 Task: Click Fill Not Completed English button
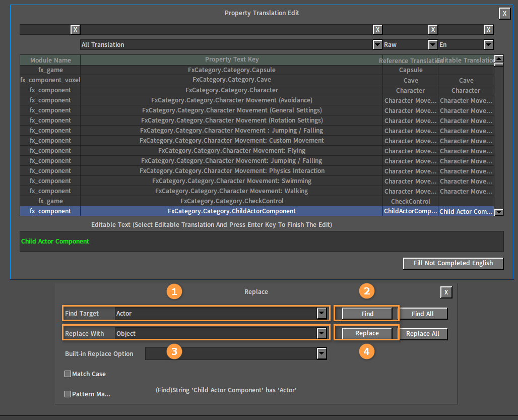click(454, 263)
